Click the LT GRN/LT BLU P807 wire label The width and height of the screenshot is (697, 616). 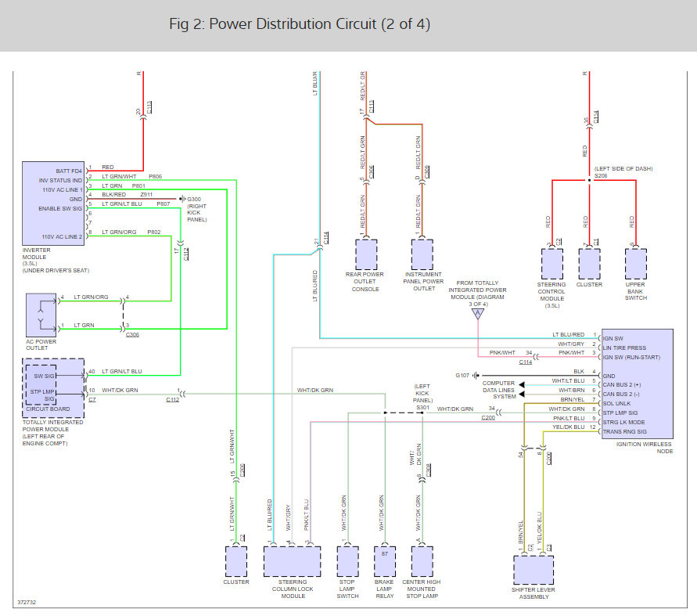[136, 204]
